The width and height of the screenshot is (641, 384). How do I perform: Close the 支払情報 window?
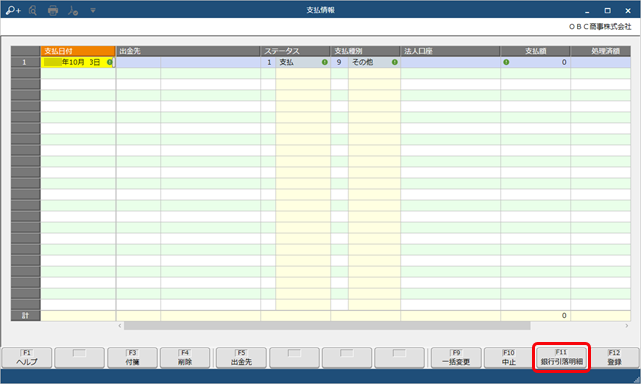coord(628,11)
